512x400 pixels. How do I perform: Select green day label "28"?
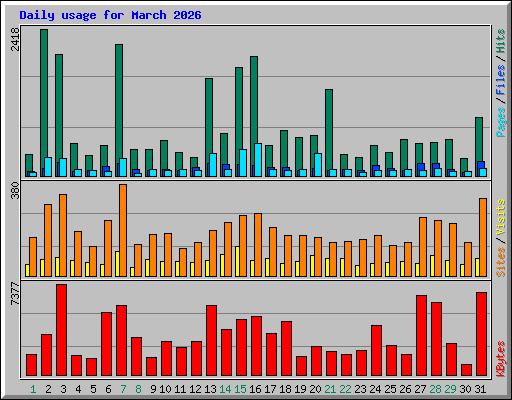pos(435,389)
